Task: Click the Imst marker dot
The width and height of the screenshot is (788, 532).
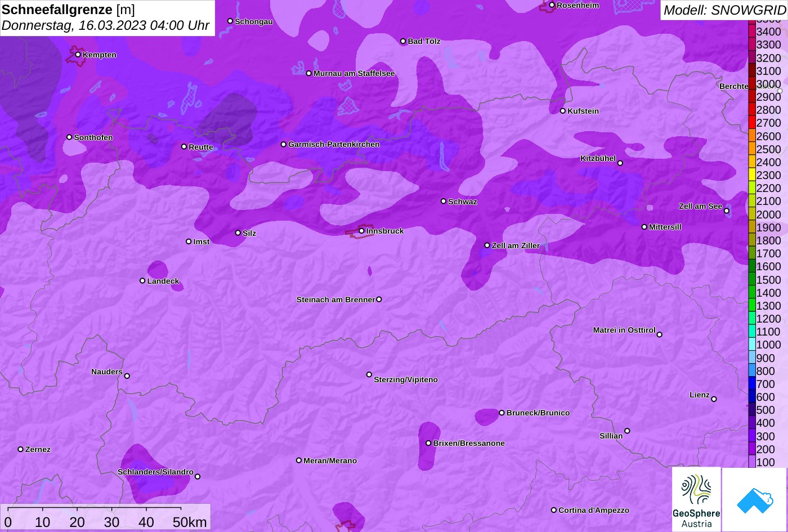Action: 189,242
